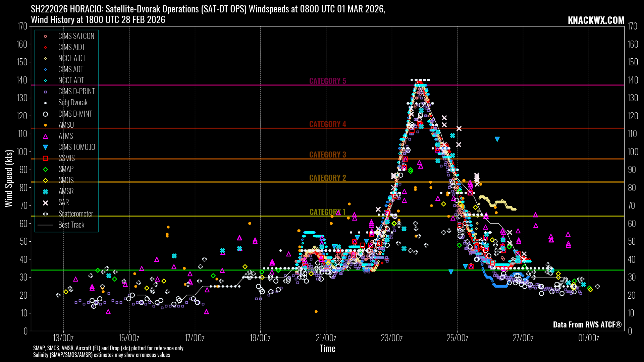
Task: Click the AMSR cyan cross legend icon
Action: pos(46,191)
